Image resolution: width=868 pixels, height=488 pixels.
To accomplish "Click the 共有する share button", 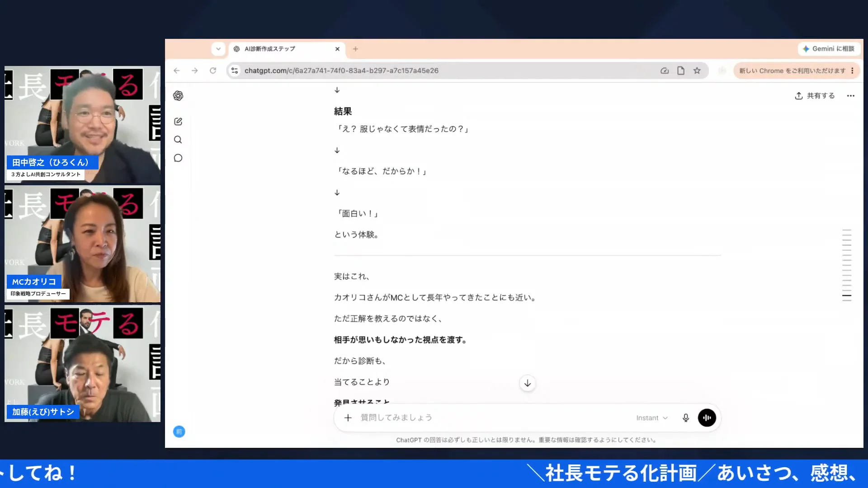I will pos(815,96).
